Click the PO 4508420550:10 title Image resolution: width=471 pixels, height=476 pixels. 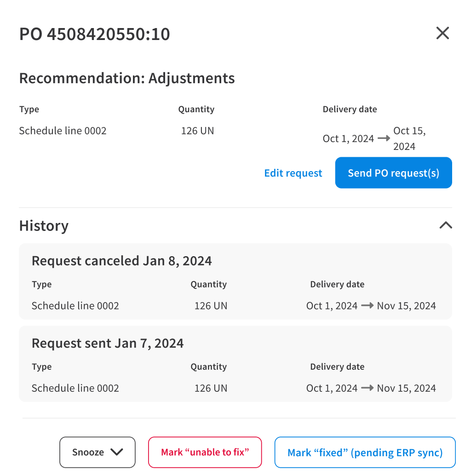pos(94,34)
